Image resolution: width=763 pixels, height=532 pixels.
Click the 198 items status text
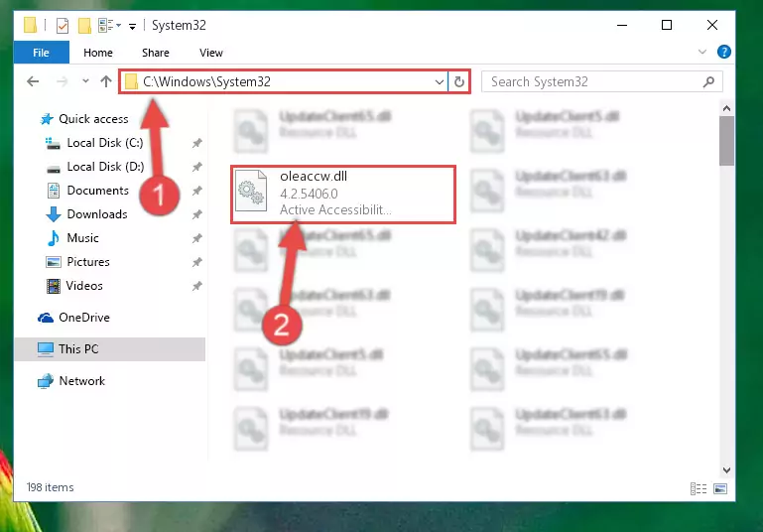(x=51, y=487)
